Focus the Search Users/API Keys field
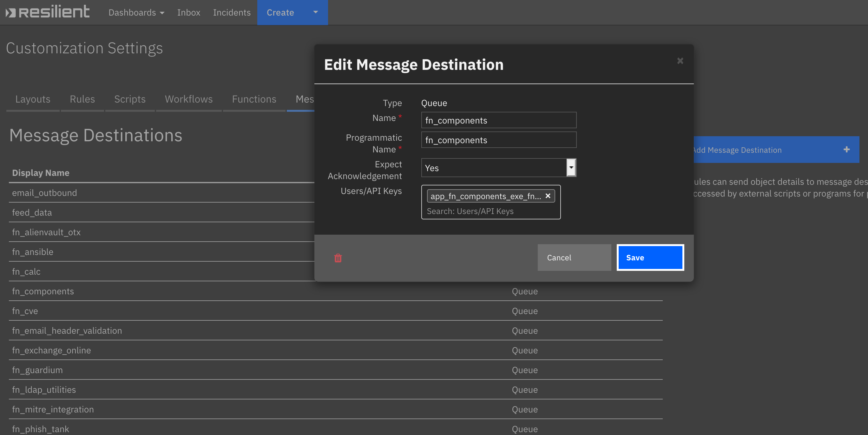Image resolution: width=868 pixels, height=435 pixels. tap(490, 211)
